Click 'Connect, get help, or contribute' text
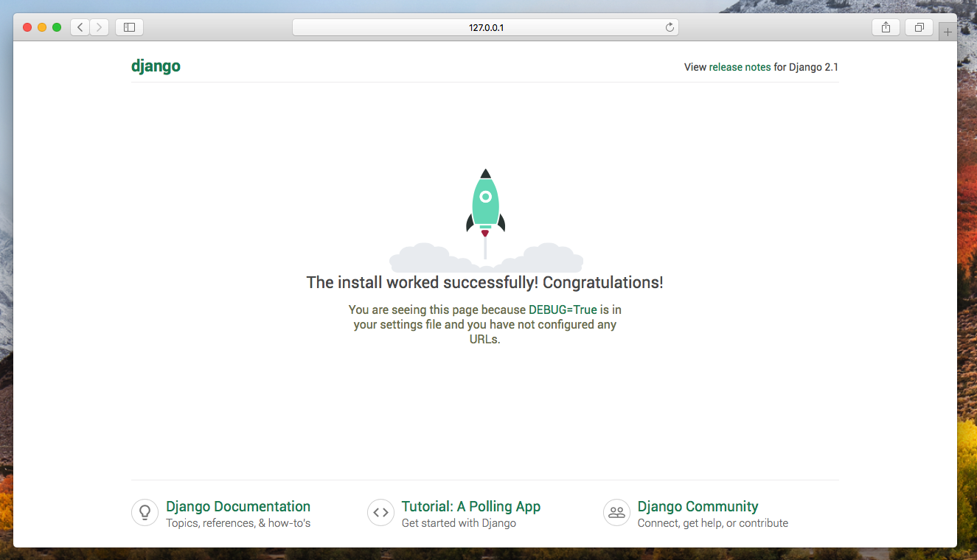This screenshot has height=560, width=977. point(713,523)
